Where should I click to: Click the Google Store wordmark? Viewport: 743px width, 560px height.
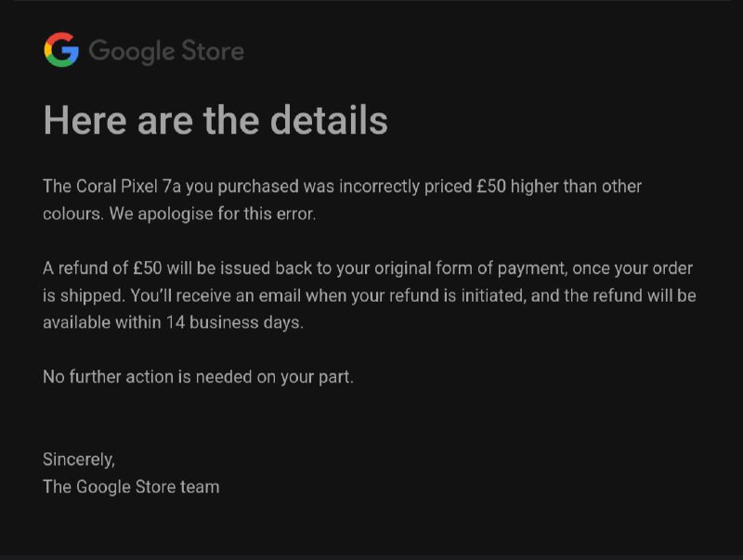point(166,50)
